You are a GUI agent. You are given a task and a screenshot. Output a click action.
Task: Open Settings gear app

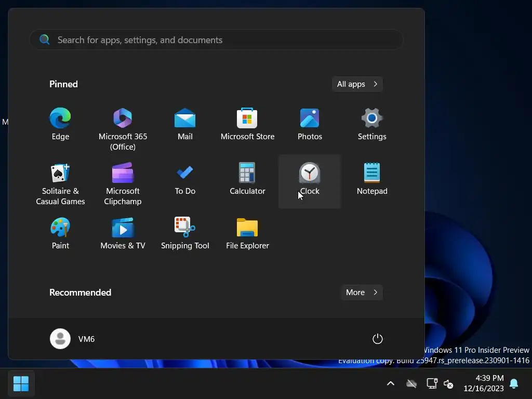coord(372,125)
